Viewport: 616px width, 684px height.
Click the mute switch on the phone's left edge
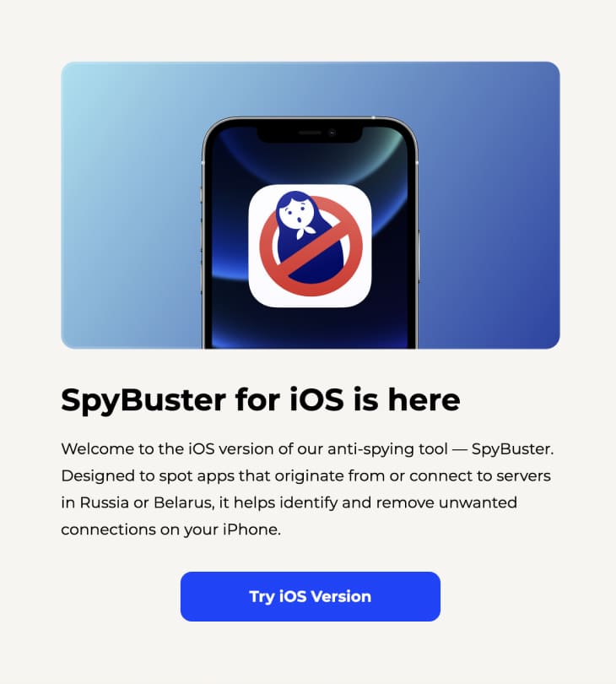(x=202, y=194)
